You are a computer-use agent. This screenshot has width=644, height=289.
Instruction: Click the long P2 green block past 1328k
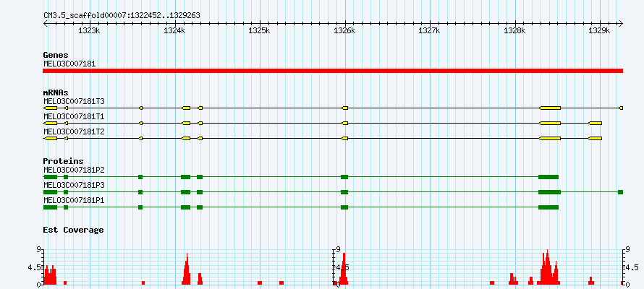pos(548,177)
